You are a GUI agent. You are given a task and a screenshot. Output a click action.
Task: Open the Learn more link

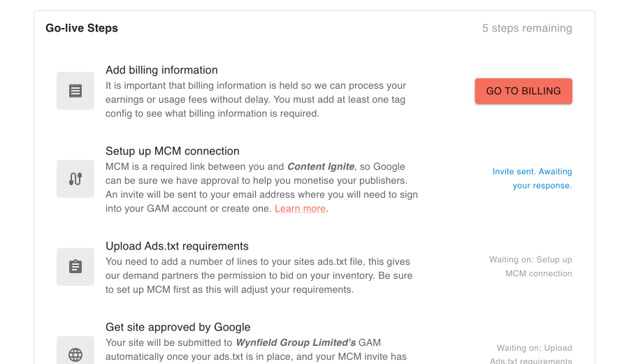300,208
